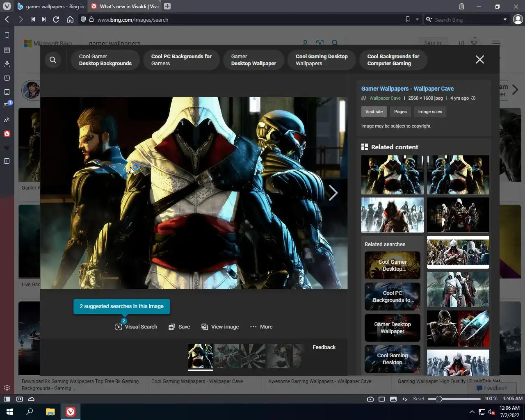Open the search engine dropdown arrow

[505, 19]
